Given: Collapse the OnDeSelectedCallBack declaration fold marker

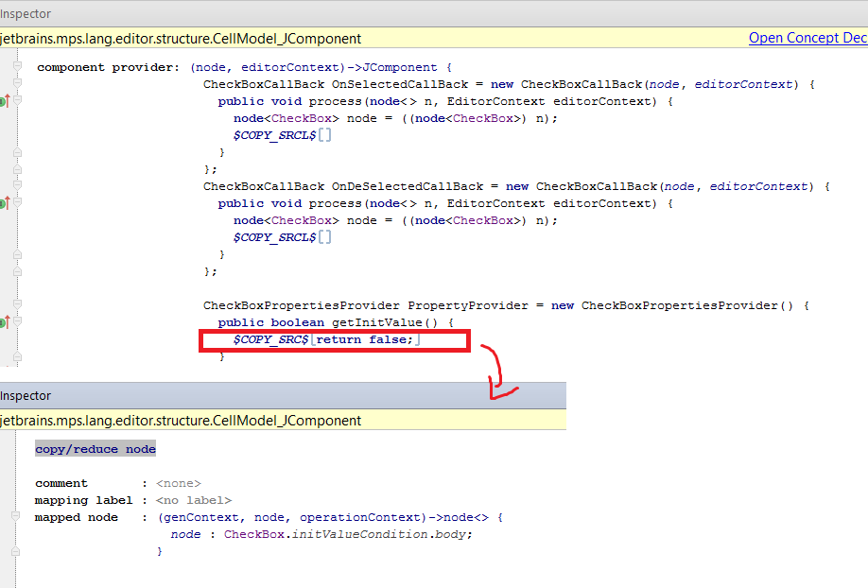Looking at the screenshot, I should click(17, 186).
